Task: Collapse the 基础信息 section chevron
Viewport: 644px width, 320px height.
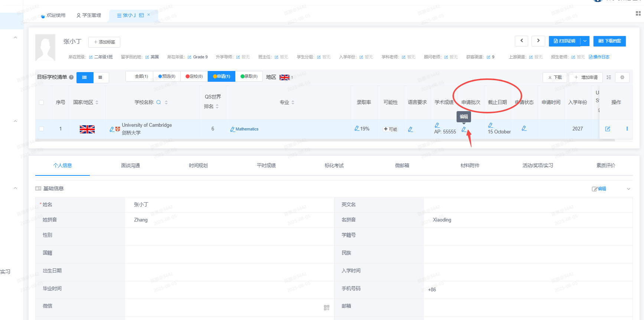Action: click(x=628, y=189)
